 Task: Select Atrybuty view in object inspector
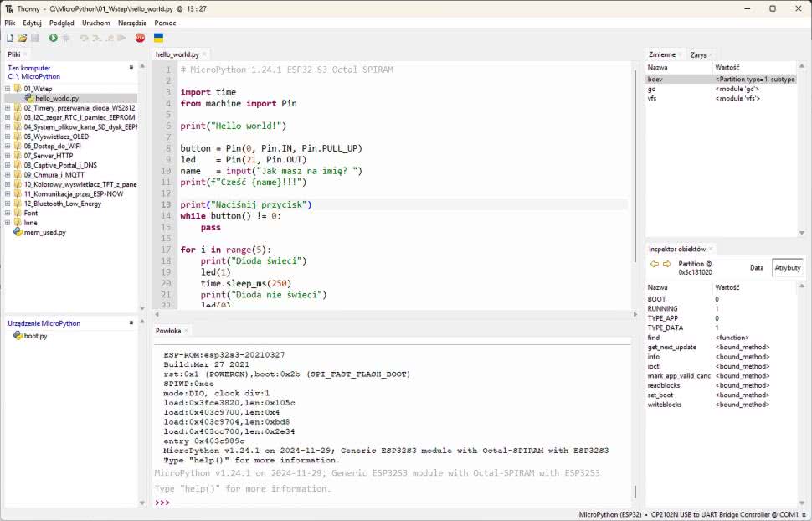(x=787, y=268)
